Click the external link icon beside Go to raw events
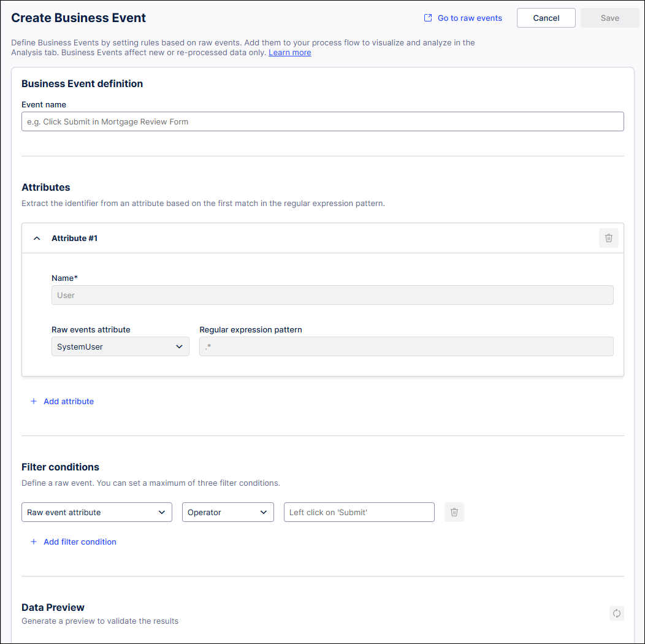The width and height of the screenshot is (645, 644). [428, 18]
